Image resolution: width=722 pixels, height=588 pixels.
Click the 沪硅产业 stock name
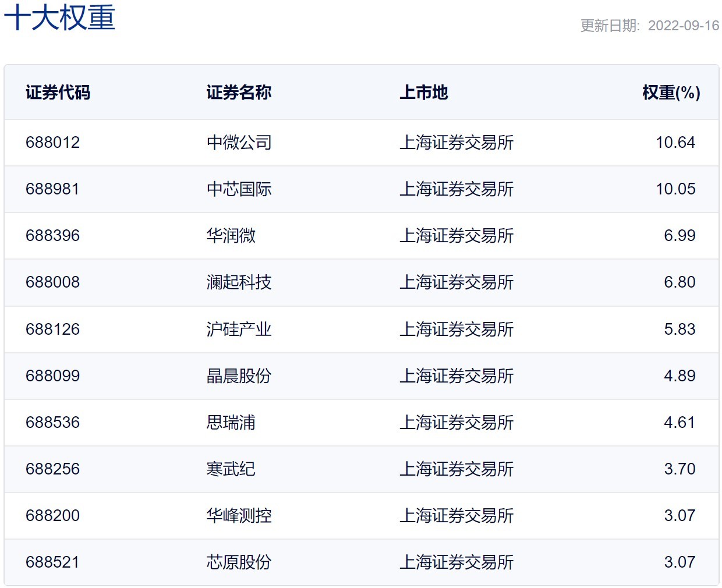(239, 330)
